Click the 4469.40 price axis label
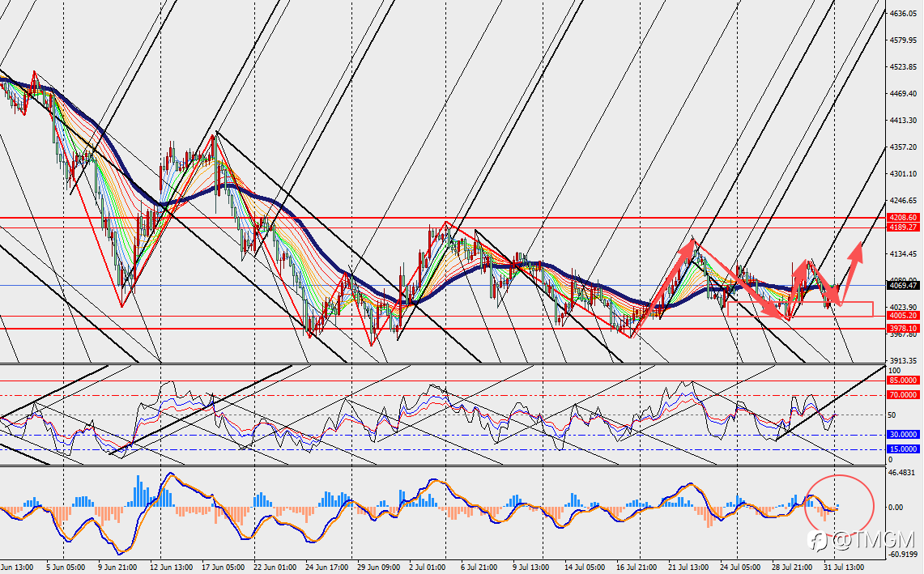924x574 pixels. pos(903,94)
